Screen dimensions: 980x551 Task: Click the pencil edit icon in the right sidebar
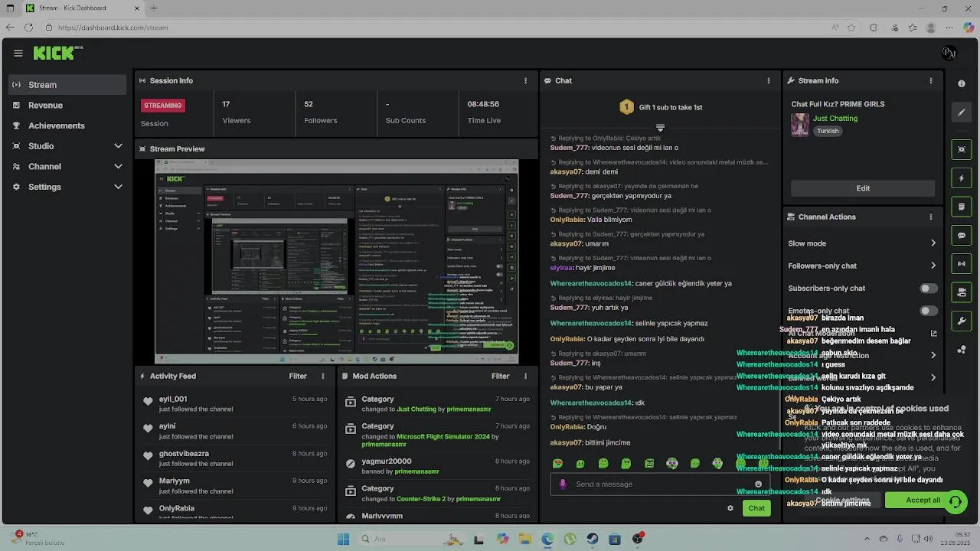click(x=962, y=112)
